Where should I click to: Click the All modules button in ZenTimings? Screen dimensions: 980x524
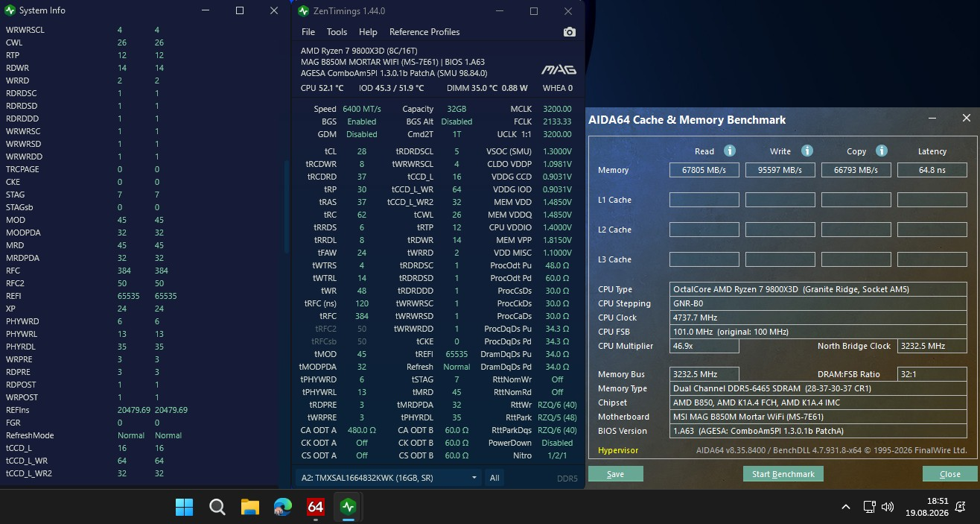(x=494, y=477)
